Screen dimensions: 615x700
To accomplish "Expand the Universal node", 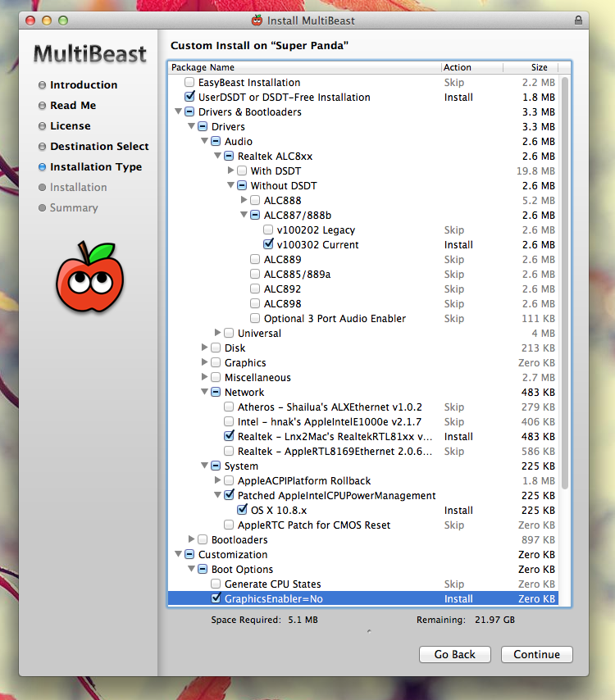I will [x=217, y=332].
